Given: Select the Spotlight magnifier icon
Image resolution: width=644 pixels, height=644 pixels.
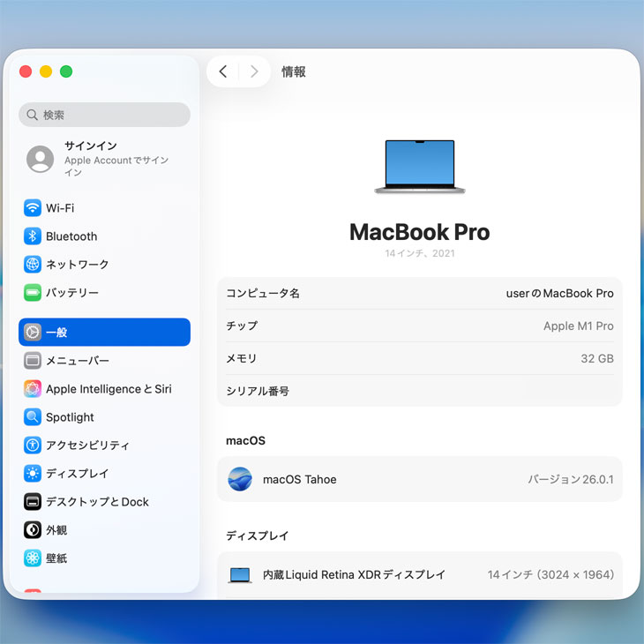Looking at the screenshot, I should pos(33,417).
